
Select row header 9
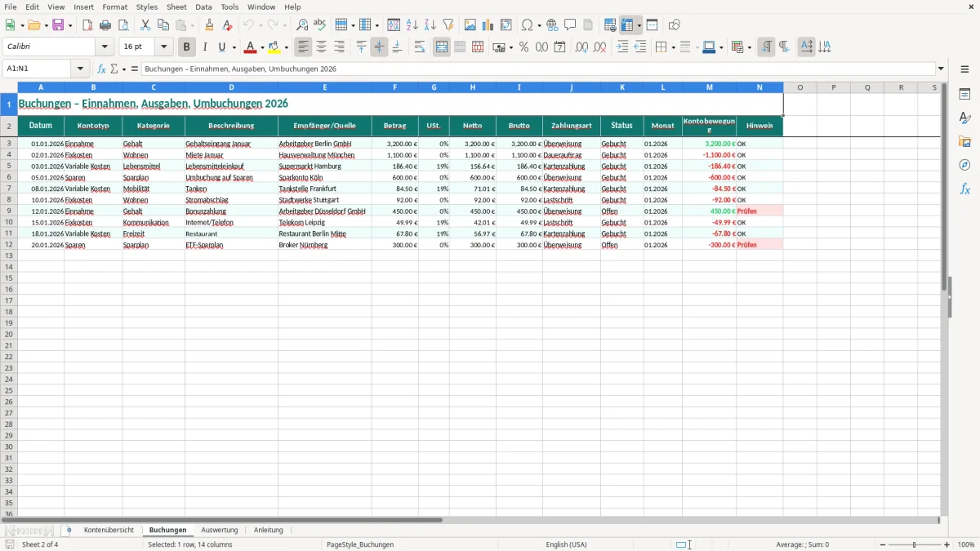tap(9, 211)
